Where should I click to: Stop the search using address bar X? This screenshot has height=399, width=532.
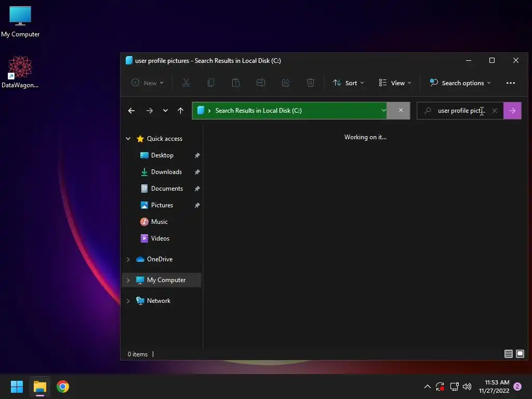click(401, 110)
